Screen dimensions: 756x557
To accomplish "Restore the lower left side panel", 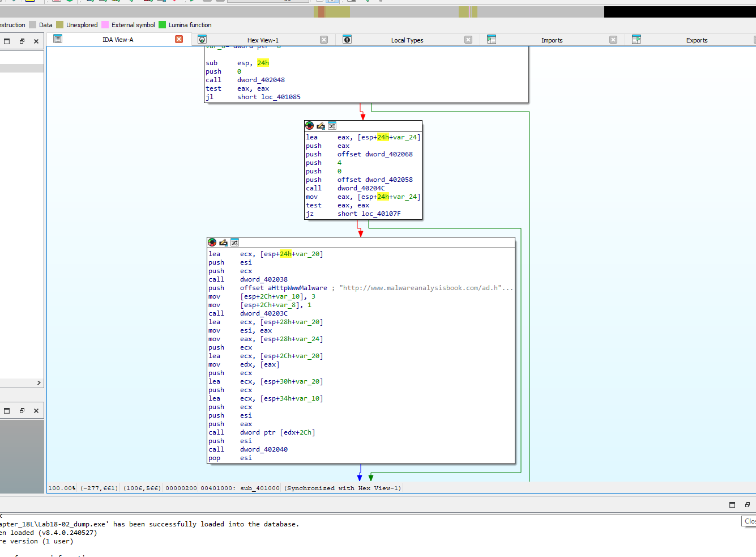I will (22, 411).
